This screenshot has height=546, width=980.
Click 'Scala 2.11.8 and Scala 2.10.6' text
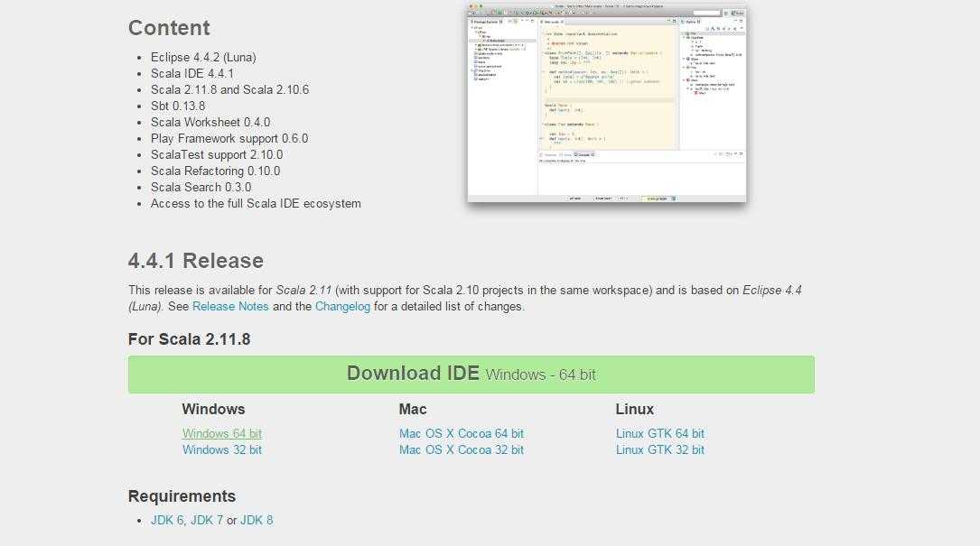tap(229, 90)
